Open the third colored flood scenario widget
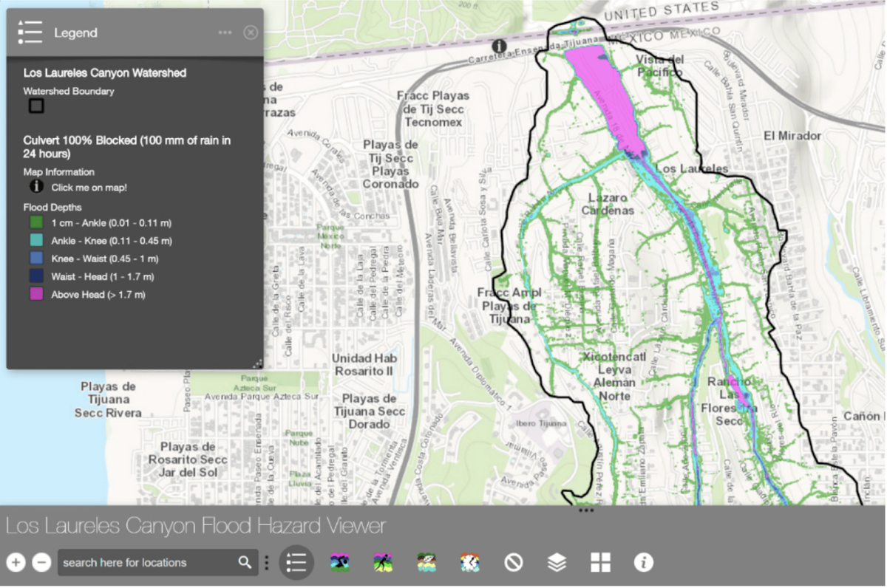Viewport: 887px width, 588px height. point(426,563)
